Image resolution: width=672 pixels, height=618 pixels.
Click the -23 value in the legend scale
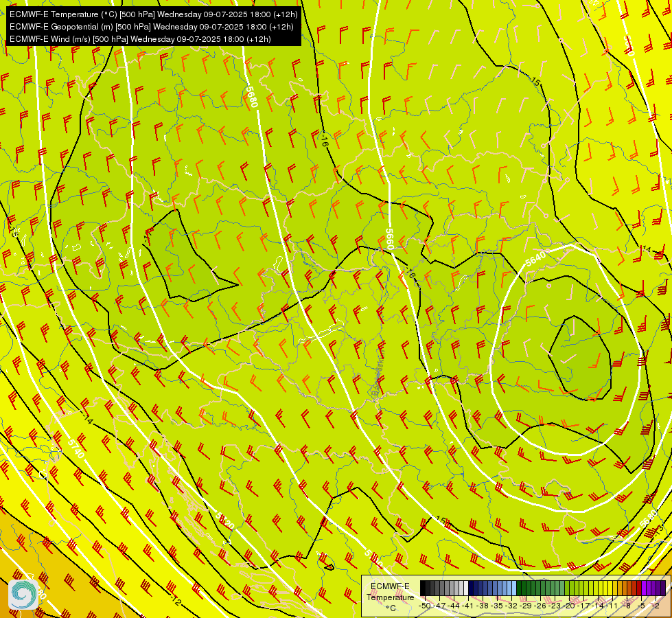pyautogui.click(x=555, y=606)
